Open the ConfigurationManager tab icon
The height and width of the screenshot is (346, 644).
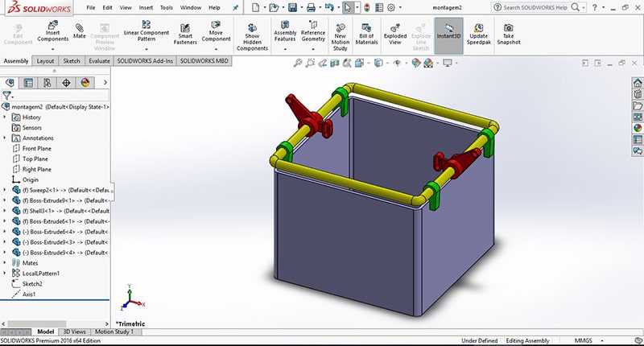(x=47, y=83)
